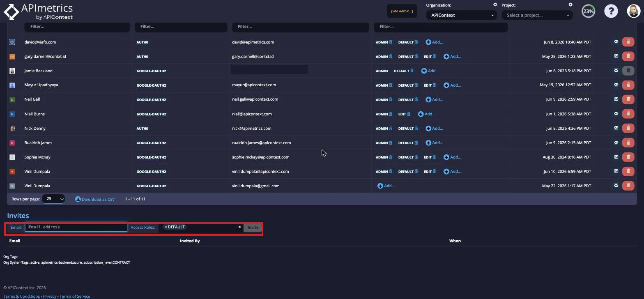Click Jamie Beckland's avatar thumbnail
This screenshot has height=299, width=644.
pos(12,71)
